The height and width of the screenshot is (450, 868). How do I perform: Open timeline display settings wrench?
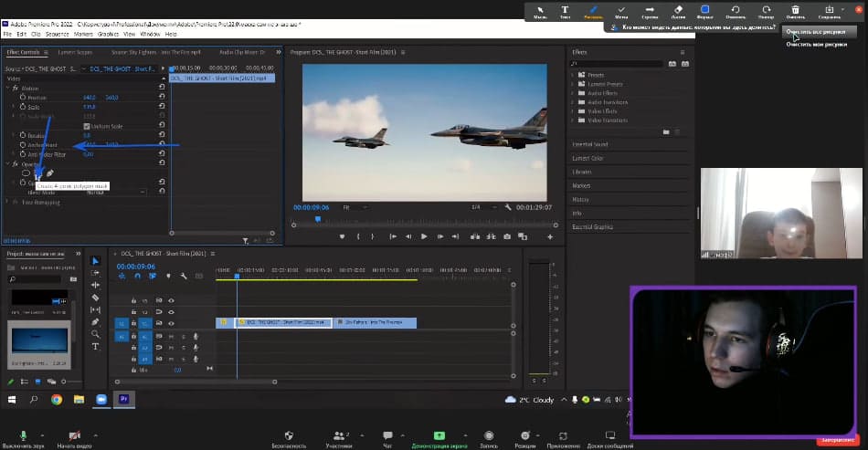coord(184,276)
